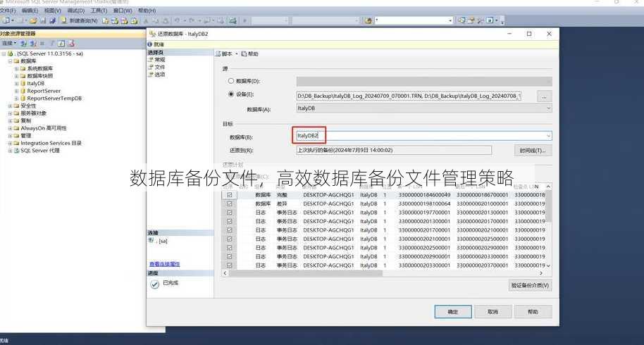Collapse the 数据库 folder node
The height and width of the screenshot is (345, 644).
pos(10,61)
